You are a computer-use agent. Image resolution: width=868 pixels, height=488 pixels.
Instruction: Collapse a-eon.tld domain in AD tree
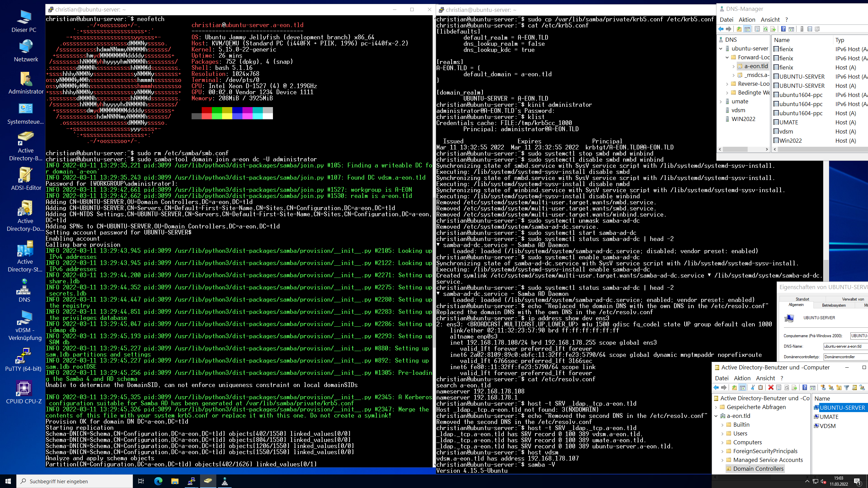[x=716, y=416]
